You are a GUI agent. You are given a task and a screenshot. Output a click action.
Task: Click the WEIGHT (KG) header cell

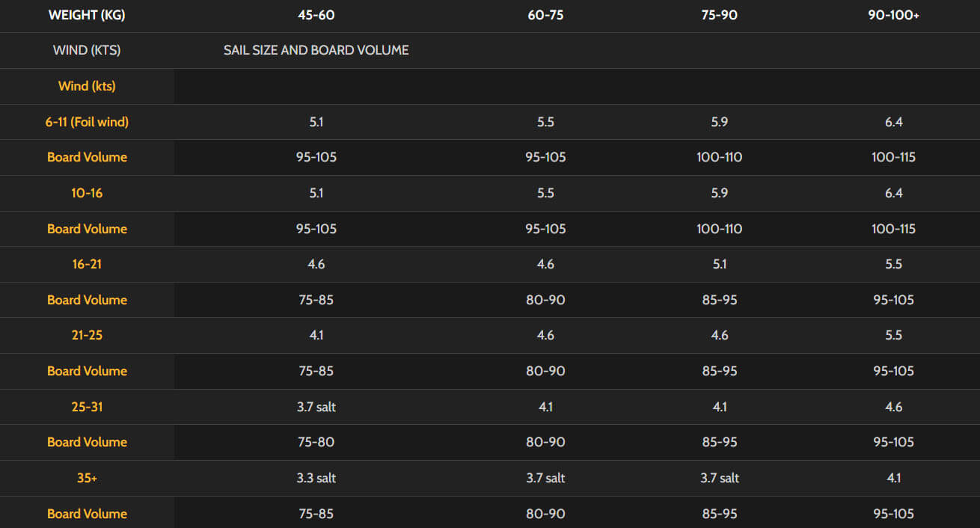(x=87, y=15)
